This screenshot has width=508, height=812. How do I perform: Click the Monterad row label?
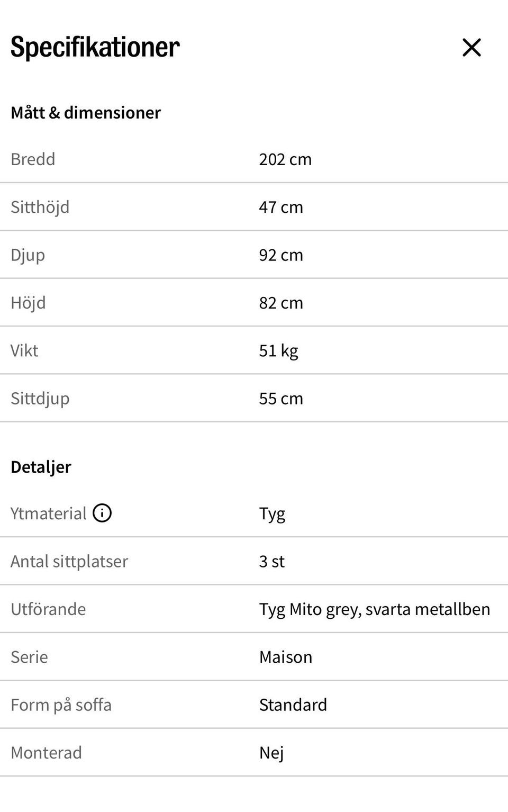46,753
